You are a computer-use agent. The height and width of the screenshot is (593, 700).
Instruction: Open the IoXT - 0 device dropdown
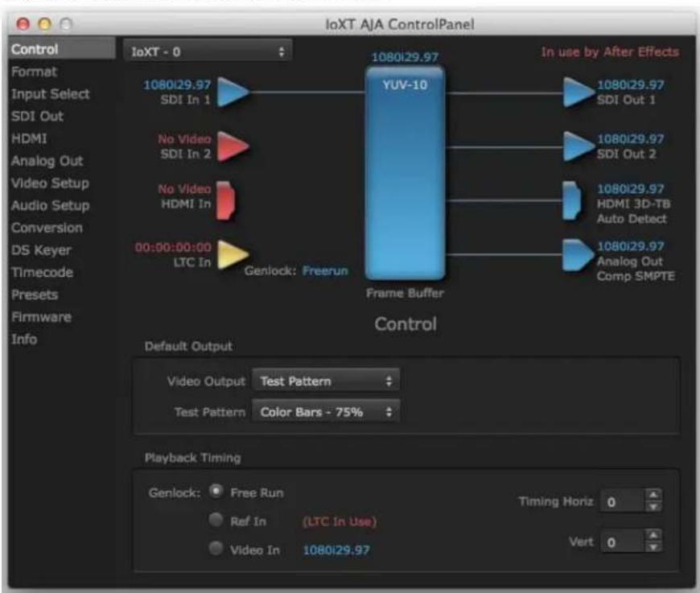coord(208,51)
